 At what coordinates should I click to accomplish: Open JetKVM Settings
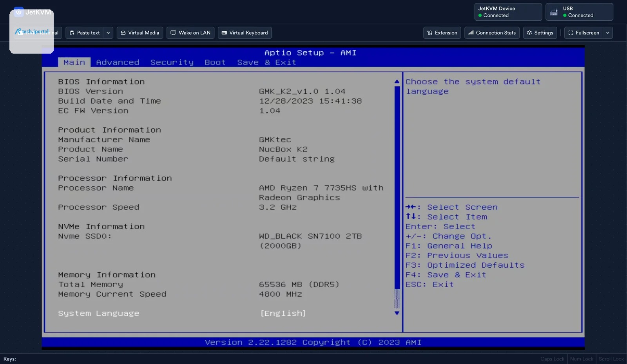coord(540,33)
